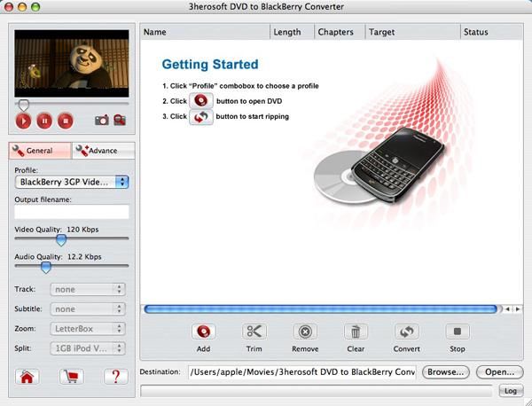Click the wrench icon on the General tab
This screenshot has width=532, height=406.
tap(19, 151)
